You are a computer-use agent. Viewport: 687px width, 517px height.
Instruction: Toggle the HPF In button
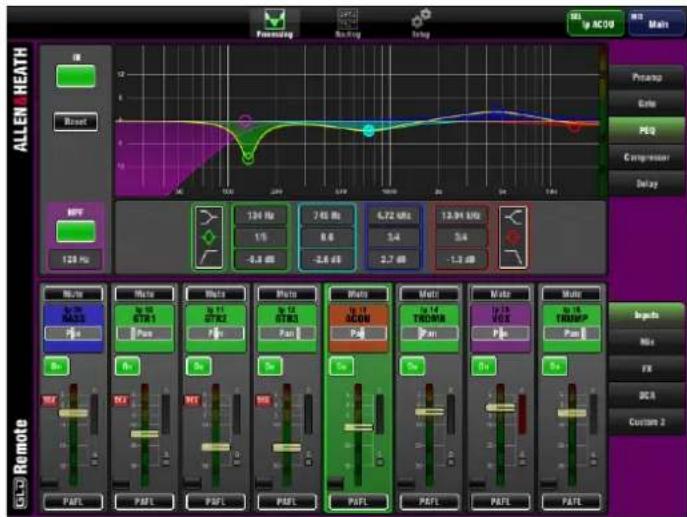(76, 231)
